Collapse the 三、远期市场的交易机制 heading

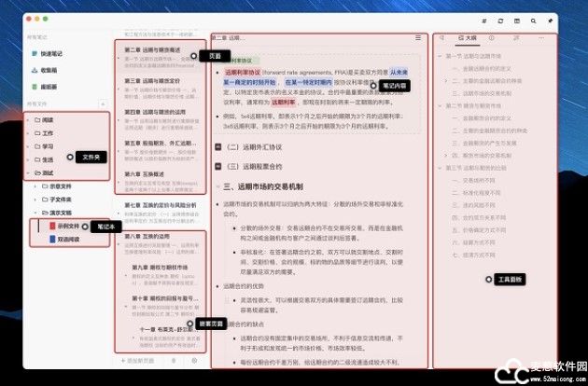click(217, 186)
